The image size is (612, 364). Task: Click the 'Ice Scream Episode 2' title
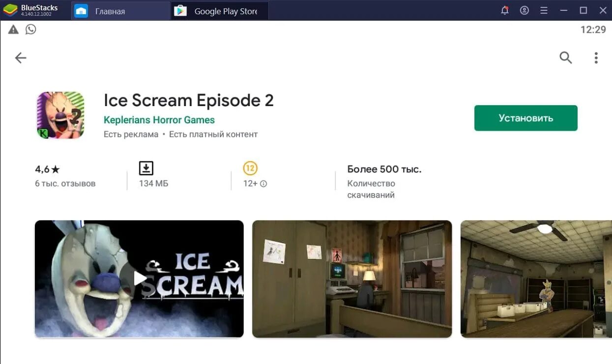[188, 100]
